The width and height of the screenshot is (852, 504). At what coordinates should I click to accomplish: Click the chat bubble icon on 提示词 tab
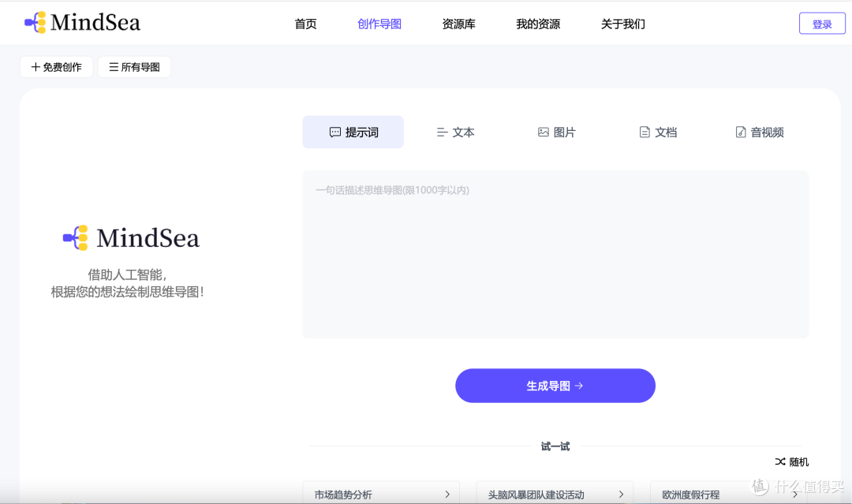pyautogui.click(x=335, y=132)
